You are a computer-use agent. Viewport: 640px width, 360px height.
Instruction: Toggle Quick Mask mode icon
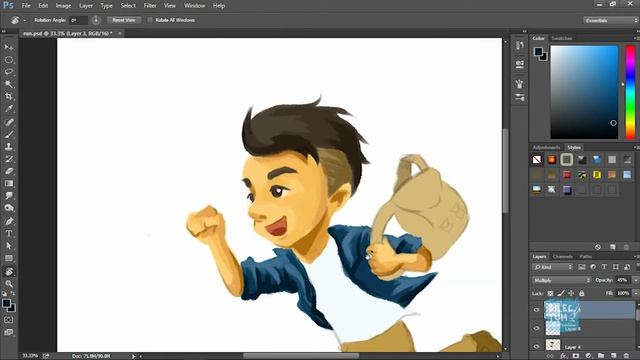(x=9, y=320)
